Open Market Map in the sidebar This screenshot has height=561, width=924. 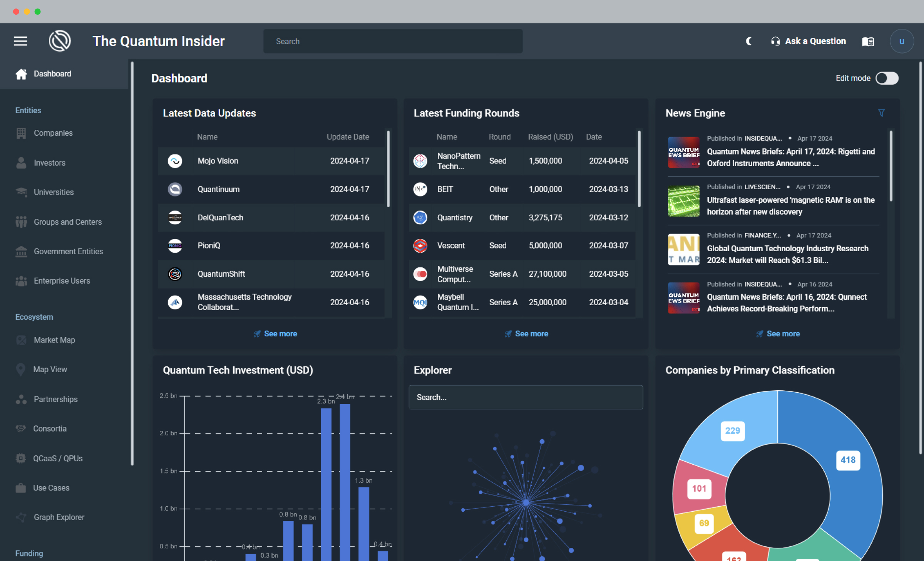(x=54, y=340)
